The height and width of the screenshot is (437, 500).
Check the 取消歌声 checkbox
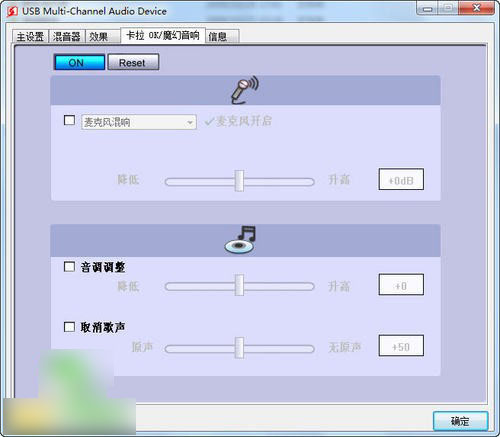[x=69, y=327]
